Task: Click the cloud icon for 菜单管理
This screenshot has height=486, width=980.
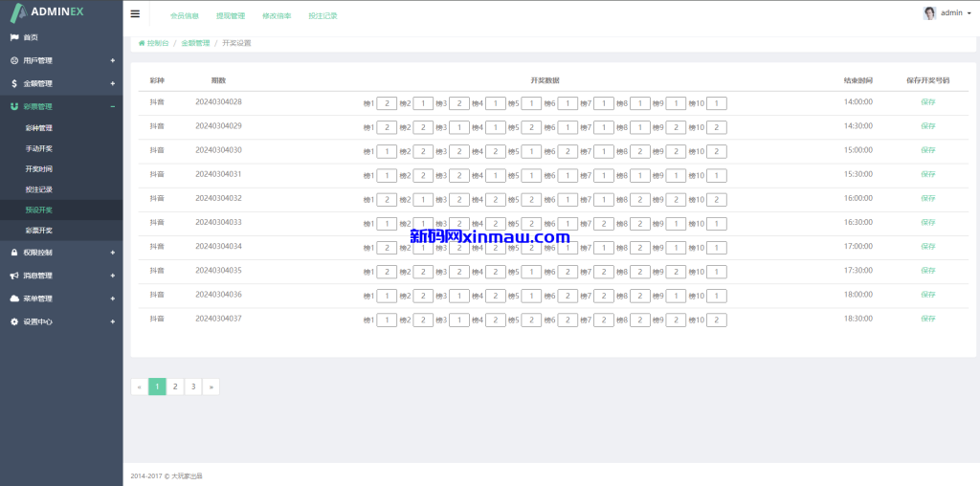Action: click(14, 298)
